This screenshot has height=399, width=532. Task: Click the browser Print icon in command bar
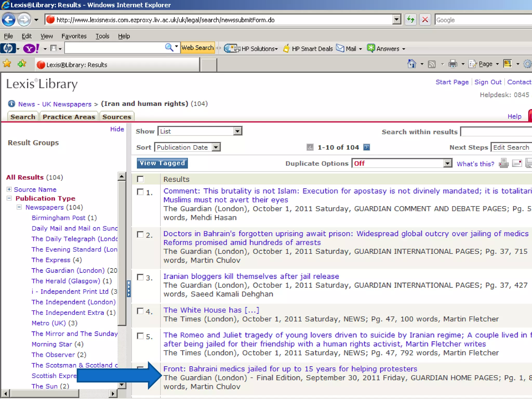pos(453,64)
